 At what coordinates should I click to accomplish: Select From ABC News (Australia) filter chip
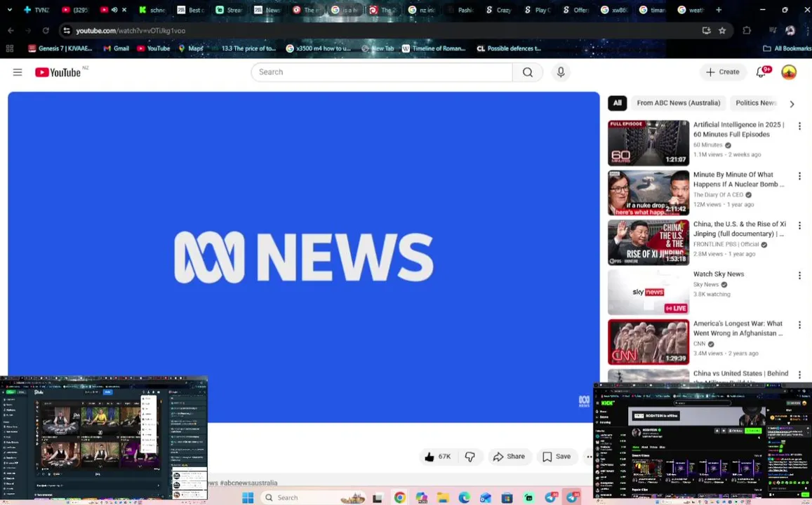[x=679, y=103]
